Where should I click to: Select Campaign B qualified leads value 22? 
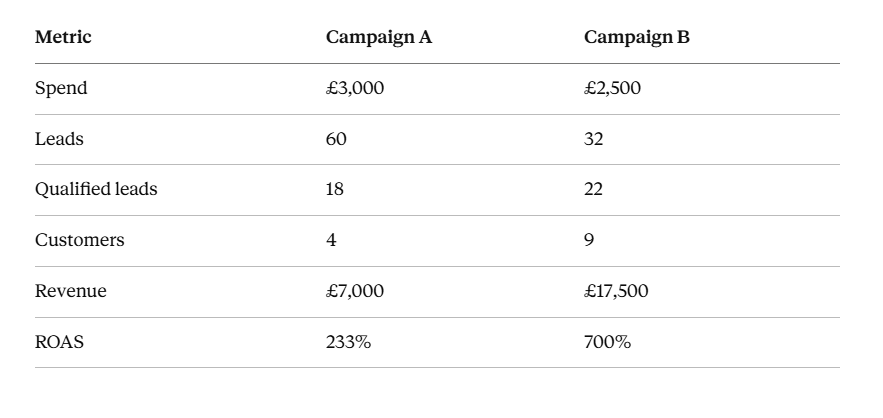pos(593,189)
